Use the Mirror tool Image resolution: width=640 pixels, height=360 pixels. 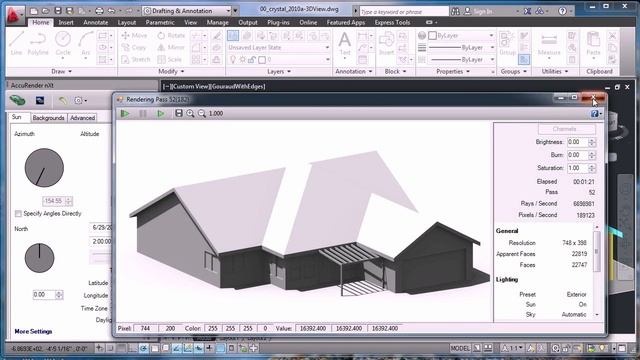pos(171,47)
